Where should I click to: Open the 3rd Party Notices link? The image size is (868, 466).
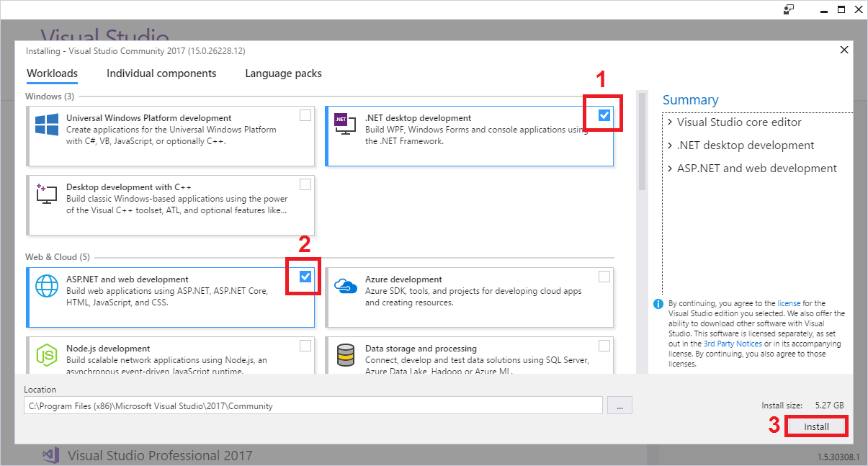(733, 344)
